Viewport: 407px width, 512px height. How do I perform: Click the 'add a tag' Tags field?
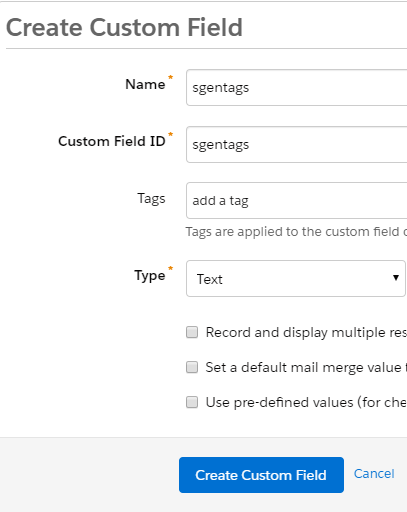[297, 201]
